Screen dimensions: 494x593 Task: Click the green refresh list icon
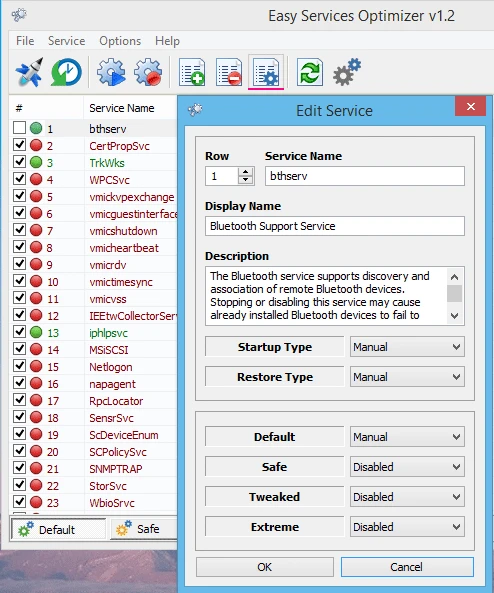(310, 72)
